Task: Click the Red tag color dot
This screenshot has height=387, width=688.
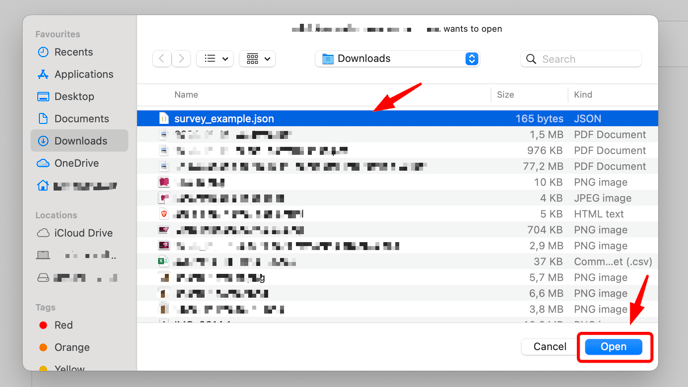Action: point(43,325)
